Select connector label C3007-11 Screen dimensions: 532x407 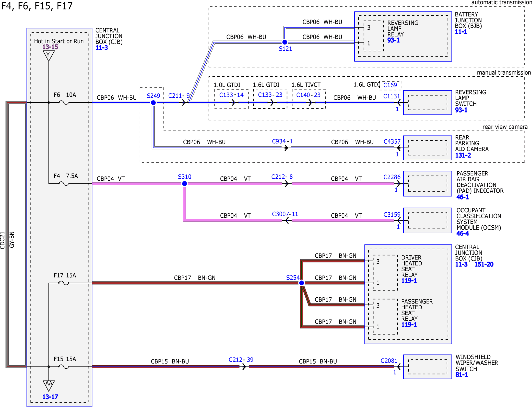[285, 214]
